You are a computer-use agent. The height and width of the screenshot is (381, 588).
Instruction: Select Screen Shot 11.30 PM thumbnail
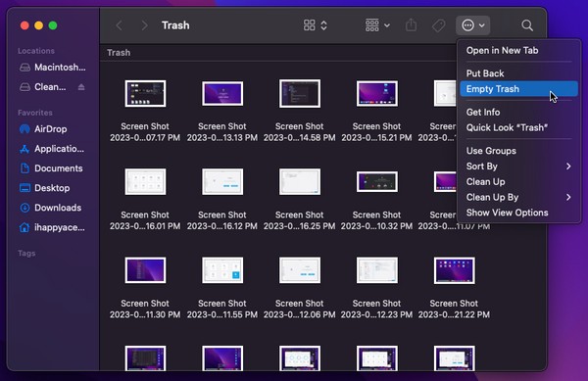click(x=145, y=270)
